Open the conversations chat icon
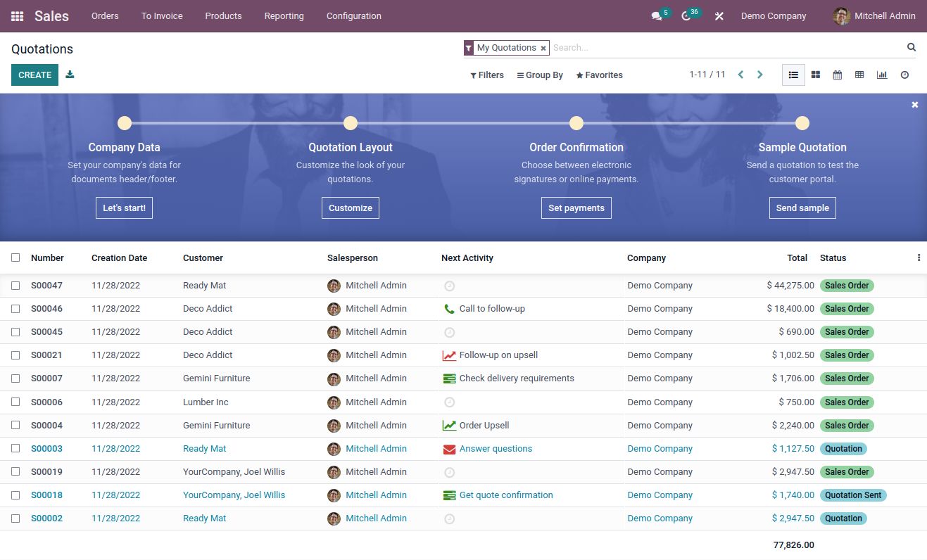This screenshot has width=927, height=560. (657, 16)
